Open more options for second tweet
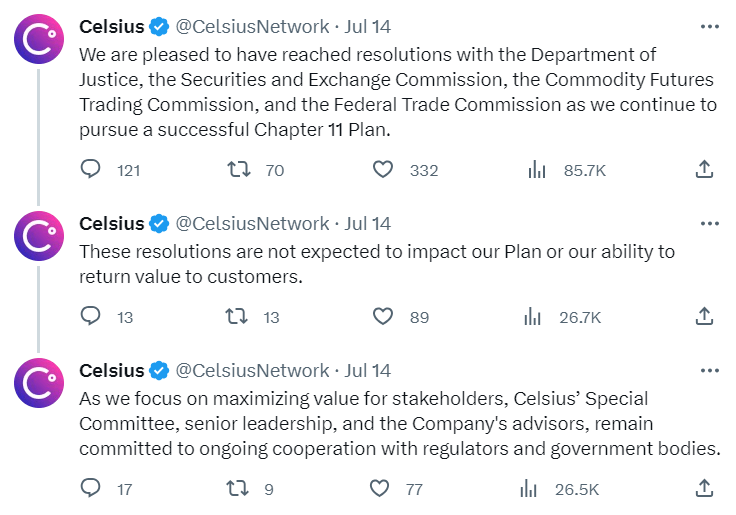The width and height of the screenshot is (736, 515). click(709, 223)
